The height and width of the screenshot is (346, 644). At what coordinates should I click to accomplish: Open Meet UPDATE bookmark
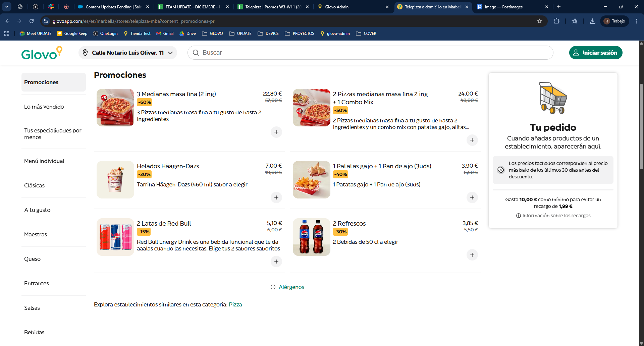36,34
